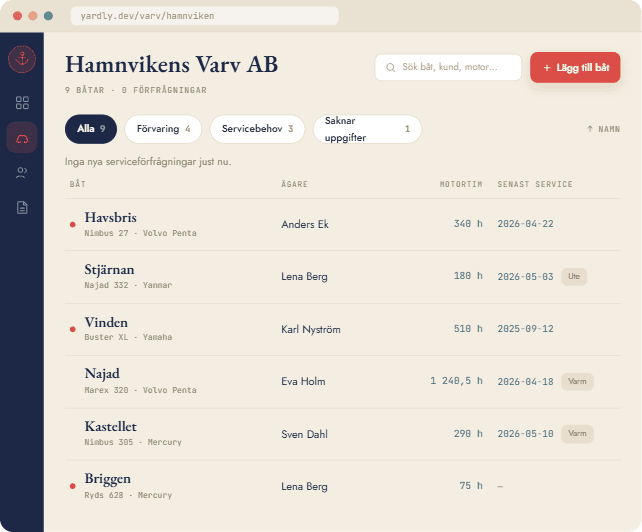Show boats under the Servicebehov filter
The width and height of the screenshot is (642, 532).
pos(257,129)
